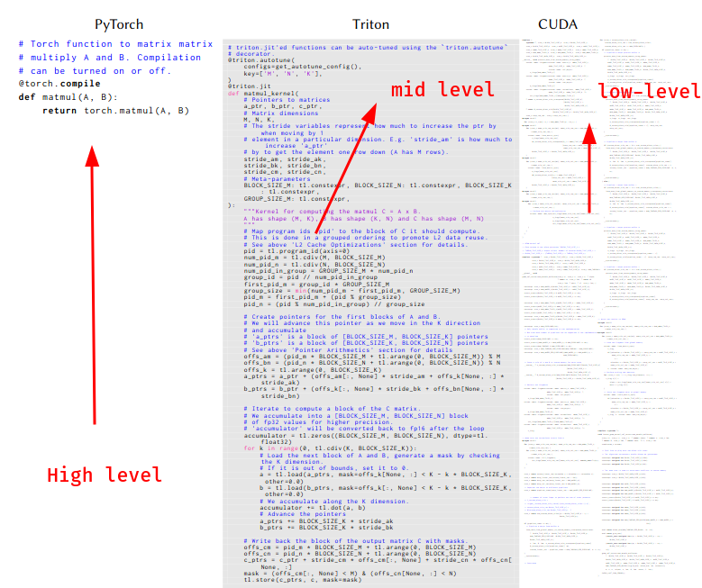
Task: Select the '@triton.autotune(' line
Action: [261, 60]
